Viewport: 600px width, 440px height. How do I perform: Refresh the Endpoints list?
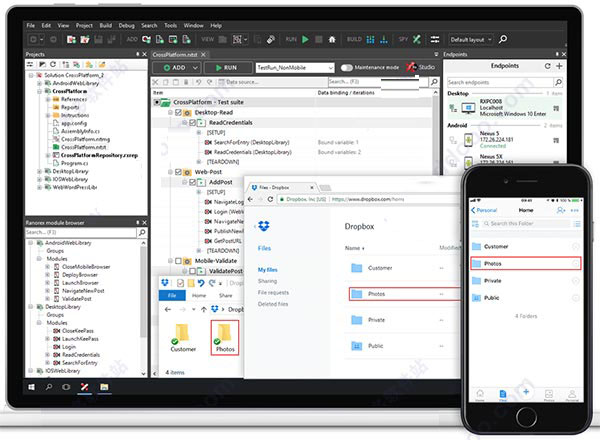(546, 66)
